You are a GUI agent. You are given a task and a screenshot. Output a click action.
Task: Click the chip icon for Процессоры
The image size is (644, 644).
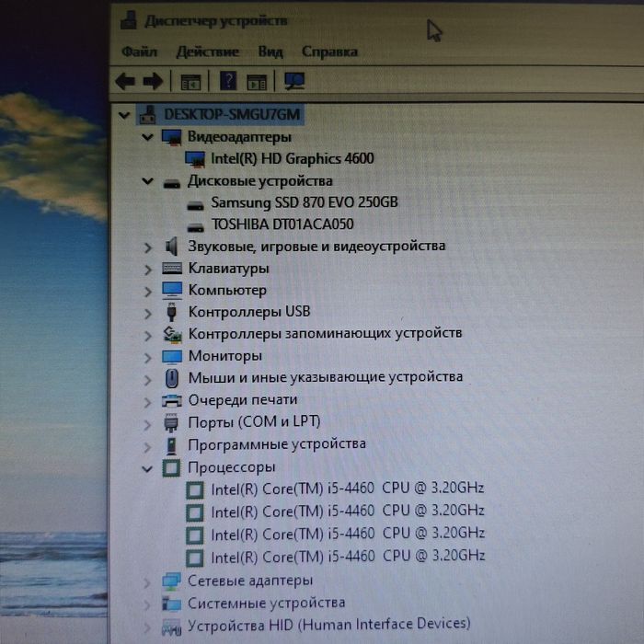172,467
